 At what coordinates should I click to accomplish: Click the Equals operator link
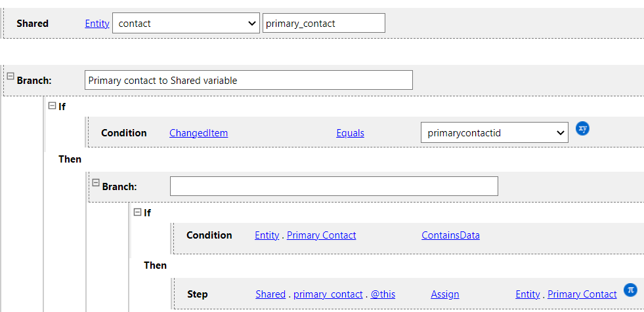pos(350,133)
